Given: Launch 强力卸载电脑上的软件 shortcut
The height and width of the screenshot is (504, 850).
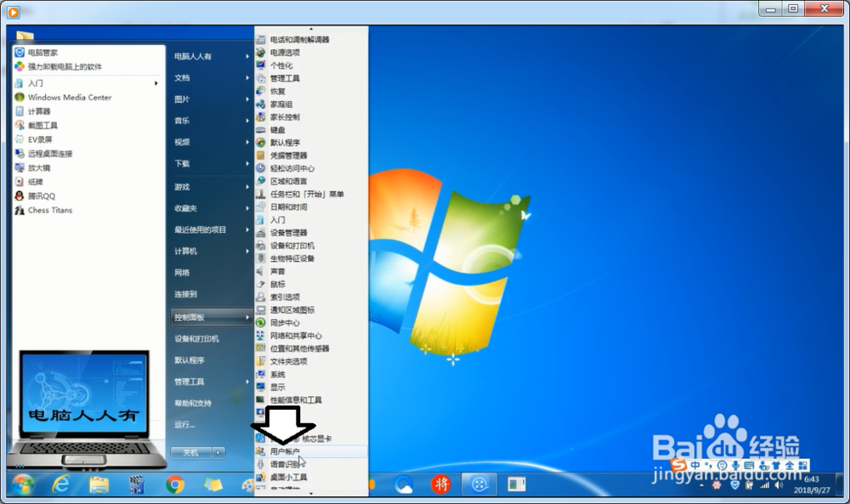Looking at the screenshot, I should coord(58,66).
